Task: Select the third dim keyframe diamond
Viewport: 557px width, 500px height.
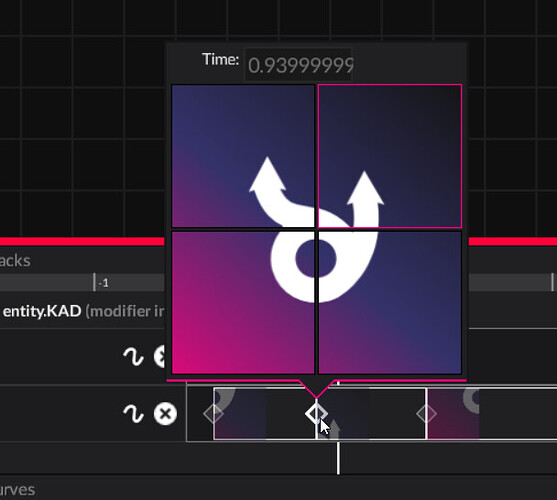Action: click(426, 414)
